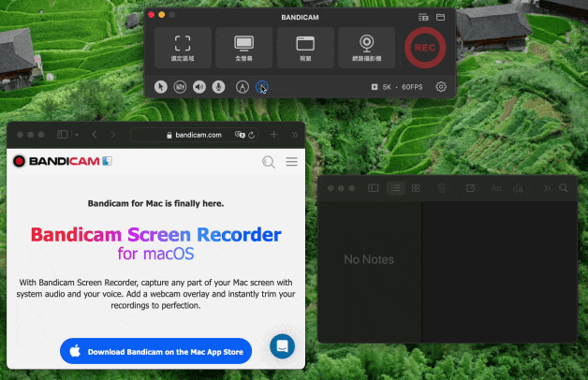
Task: Click the search magnifier on Bandicam website
Action: pos(269,162)
